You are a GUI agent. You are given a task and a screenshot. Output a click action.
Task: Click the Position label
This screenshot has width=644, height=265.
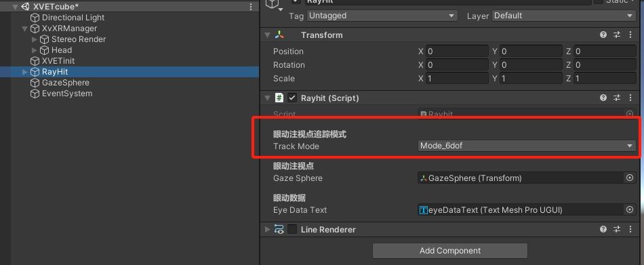(288, 52)
